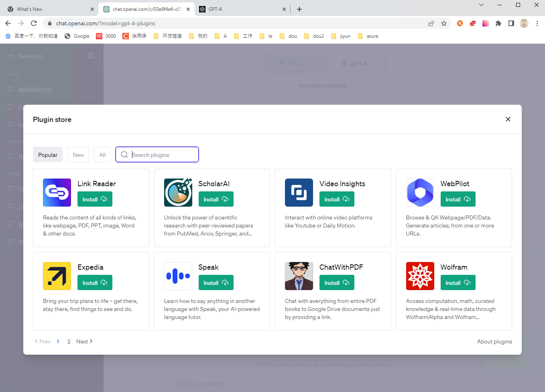The width and height of the screenshot is (545, 392).
Task: Install the Wolfram plugin
Action: [458, 283]
